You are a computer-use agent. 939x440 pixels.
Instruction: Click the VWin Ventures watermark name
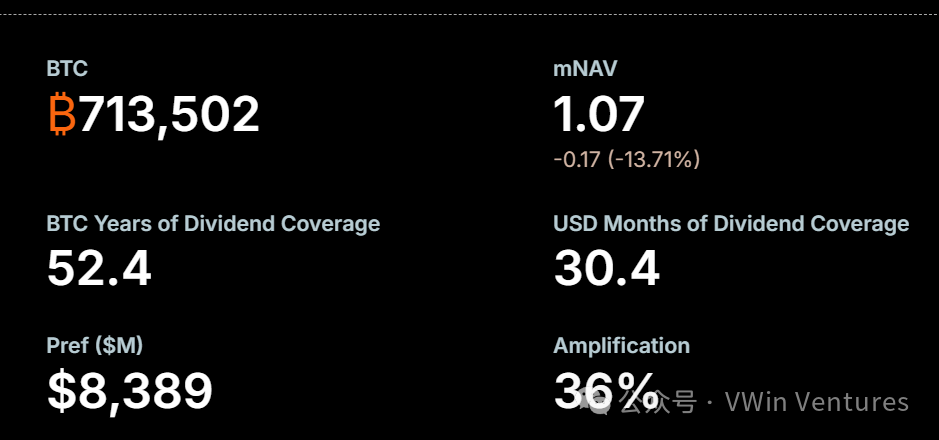816,402
